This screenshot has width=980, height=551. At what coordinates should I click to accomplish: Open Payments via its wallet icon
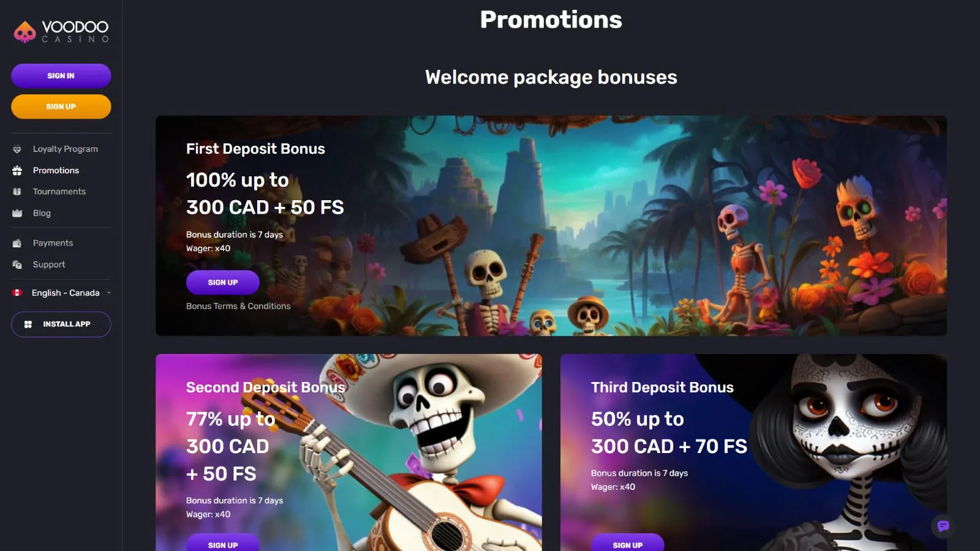pyautogui.click(x=17, y=243)
